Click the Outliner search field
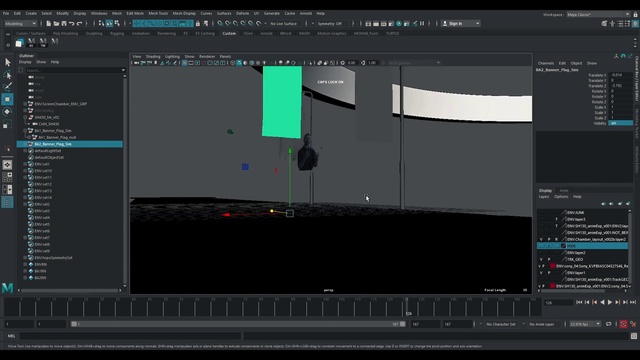Viewport: 640px width, 360px height. pos(73,70)
